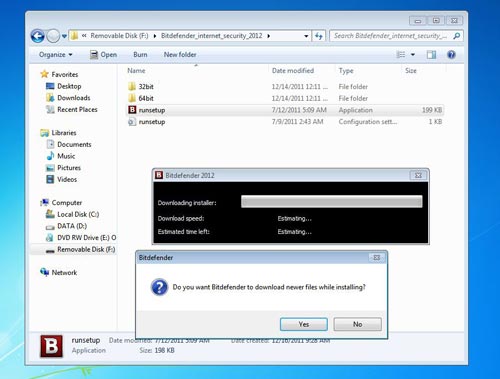Click the search magnifier icon
The image size is (500, 379).
click(x=456, y=36)
